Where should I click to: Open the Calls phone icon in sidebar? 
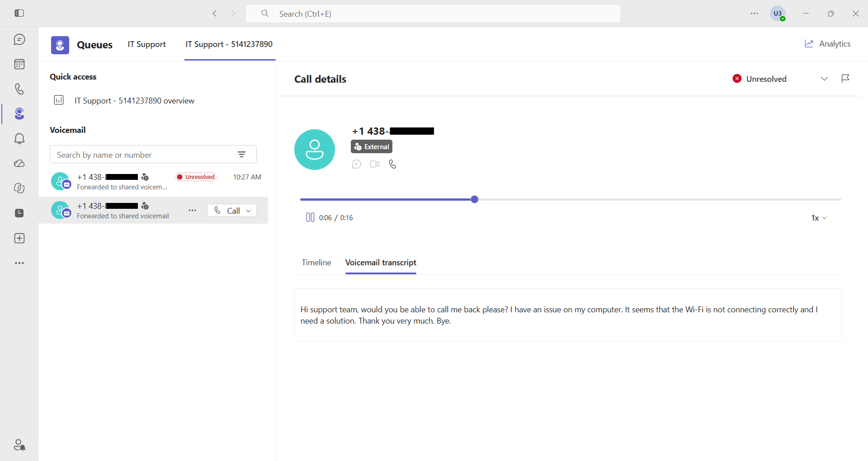[19, 89]
